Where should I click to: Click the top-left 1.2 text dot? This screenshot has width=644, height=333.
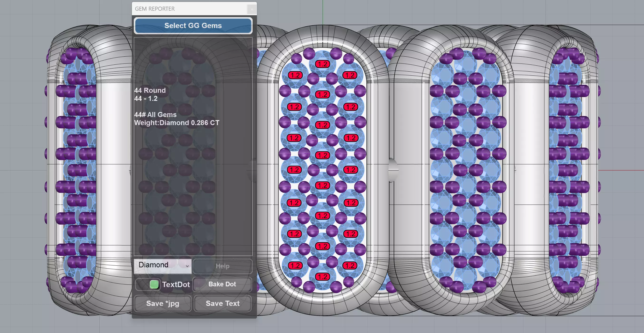[x=295, y=75]
